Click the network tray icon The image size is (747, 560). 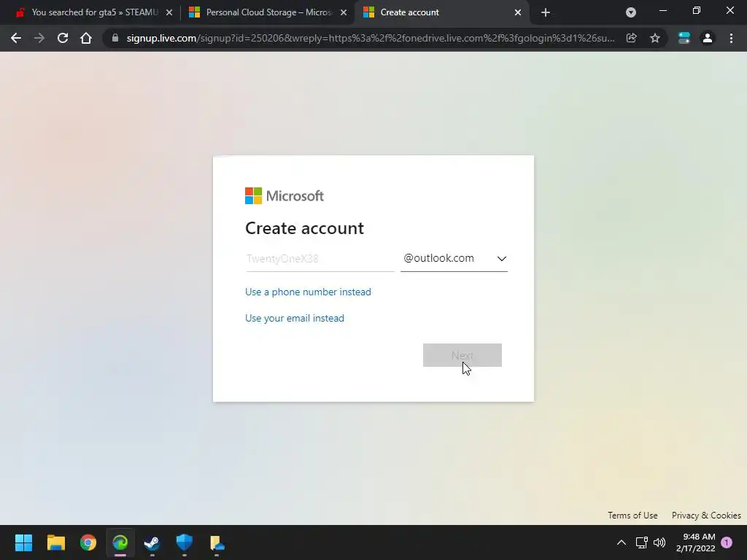pyautogui.click(x=641, y=542)
